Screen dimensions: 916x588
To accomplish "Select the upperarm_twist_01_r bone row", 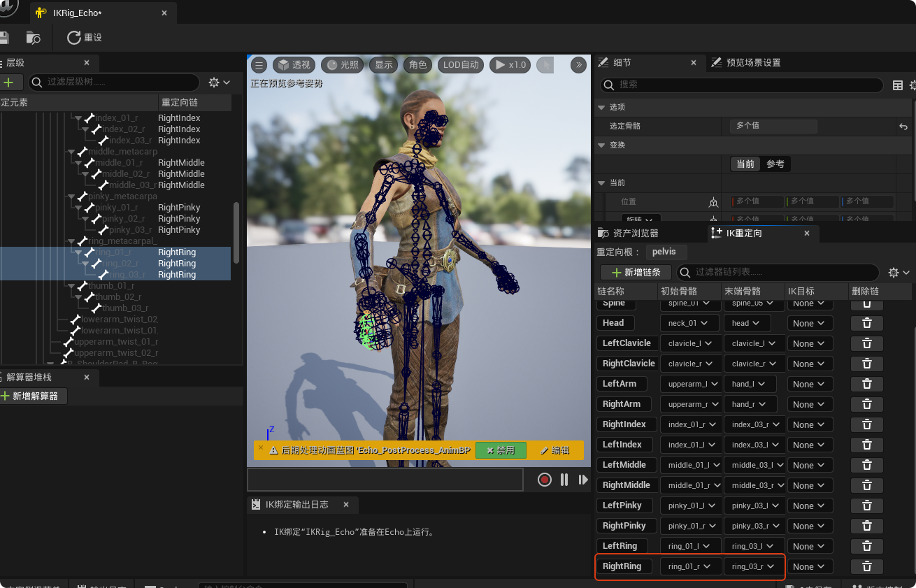I will tap(116, 342).
